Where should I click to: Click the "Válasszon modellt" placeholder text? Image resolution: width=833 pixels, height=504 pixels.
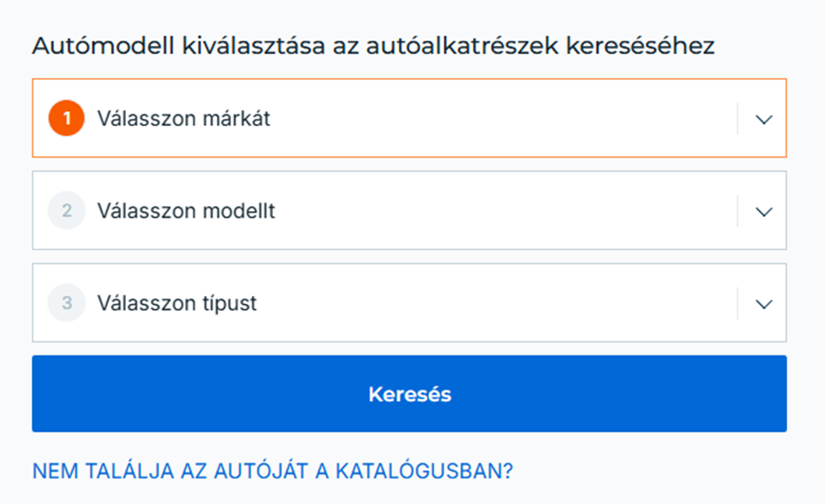(x=186, y=211)
